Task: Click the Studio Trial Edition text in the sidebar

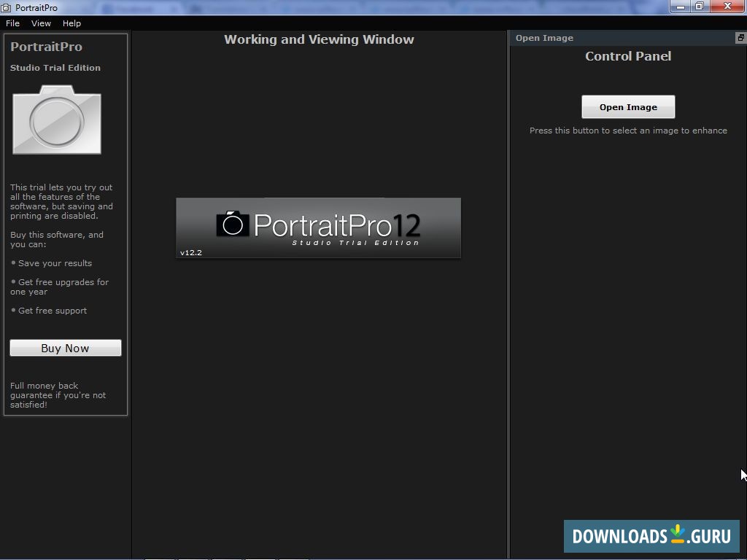Action: tap(55, 68)
